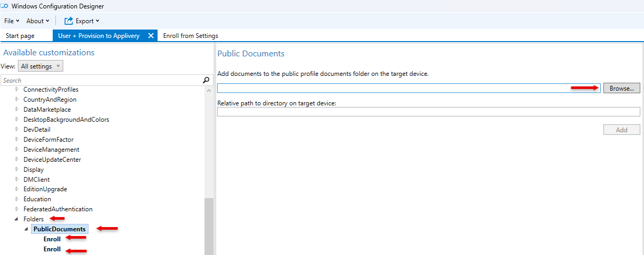Click the Export icon in toolbar
644x255 pixels.
coord(69,21)
